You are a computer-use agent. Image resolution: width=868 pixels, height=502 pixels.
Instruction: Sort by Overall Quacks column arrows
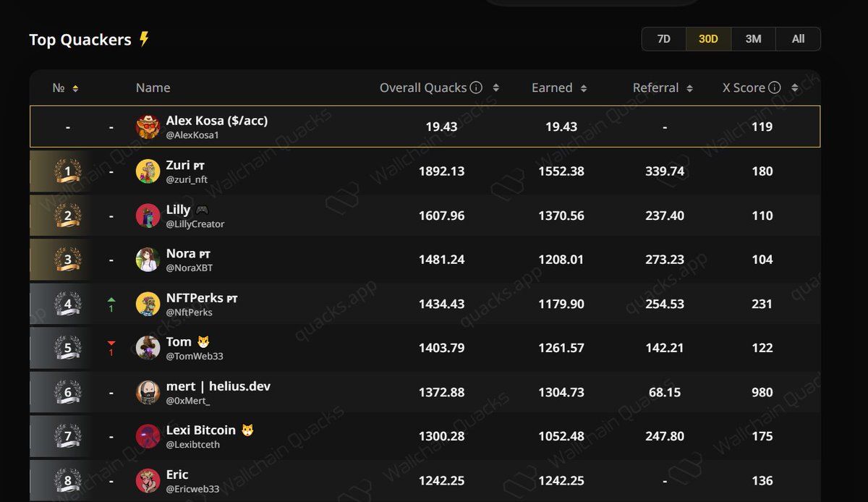pyautogui.click(x=495, y=88)
